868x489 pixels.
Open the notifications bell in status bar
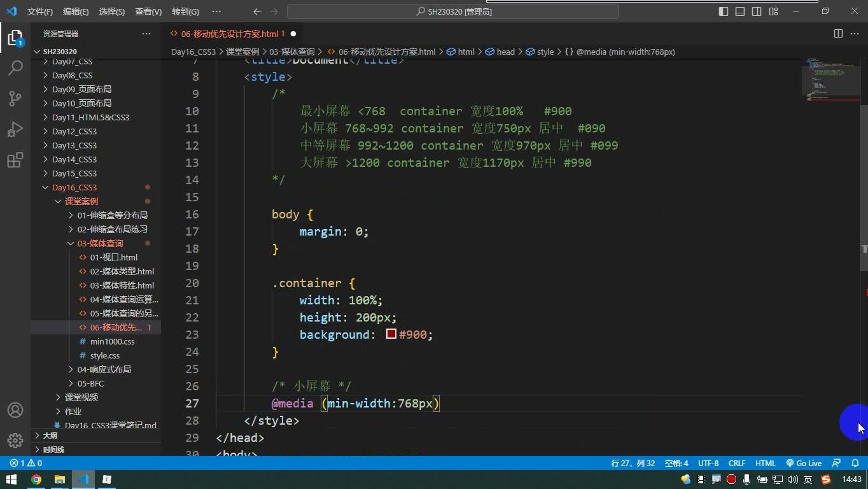click(x=855, y=464)
